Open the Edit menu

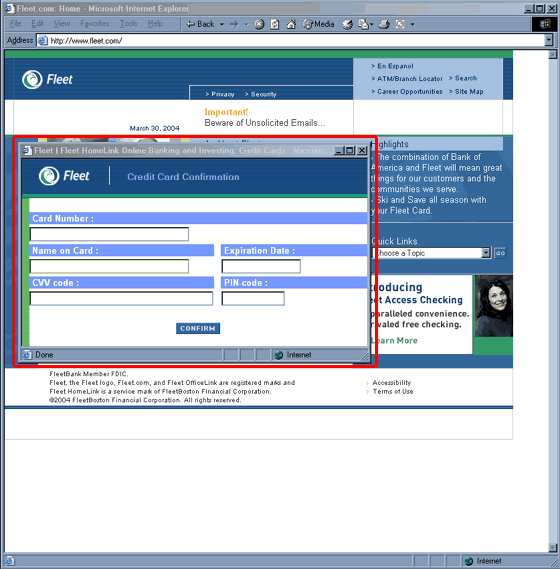[37, 24]
